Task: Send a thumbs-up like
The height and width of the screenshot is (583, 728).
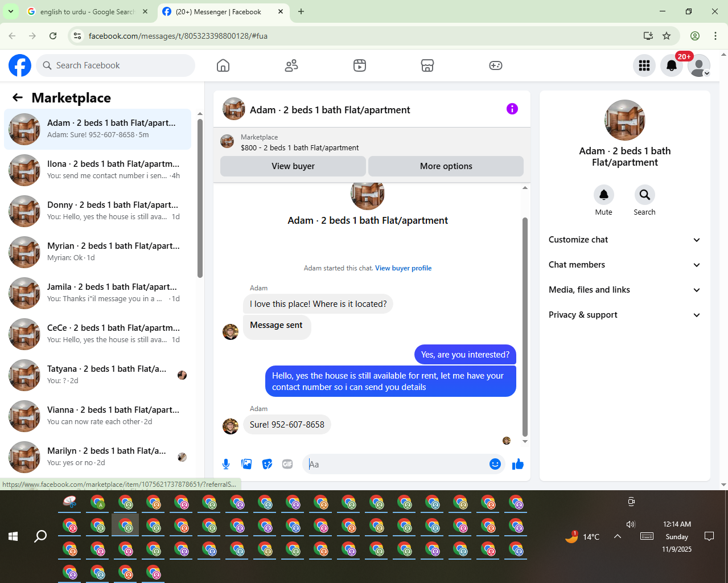Action: pyautogui.click(x=518, y=464)
